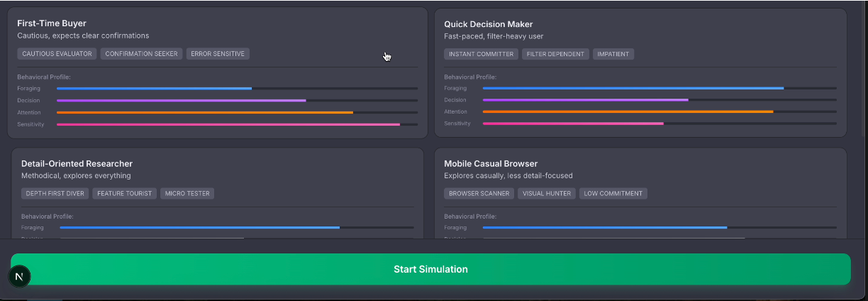
Task: Click Attention label in Quick Decision Maker card
Action: coord(456,111)
